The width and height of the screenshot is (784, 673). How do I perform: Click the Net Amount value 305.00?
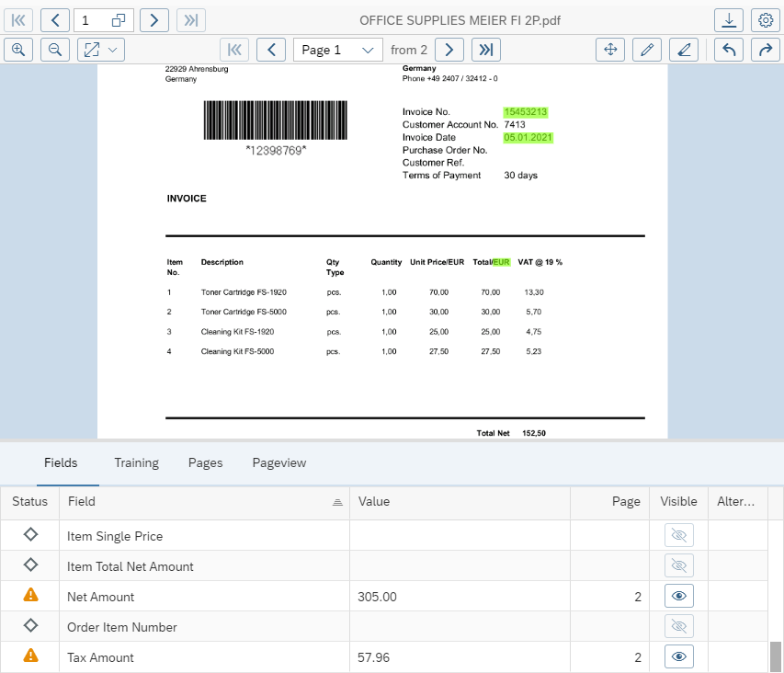[378, 597]
